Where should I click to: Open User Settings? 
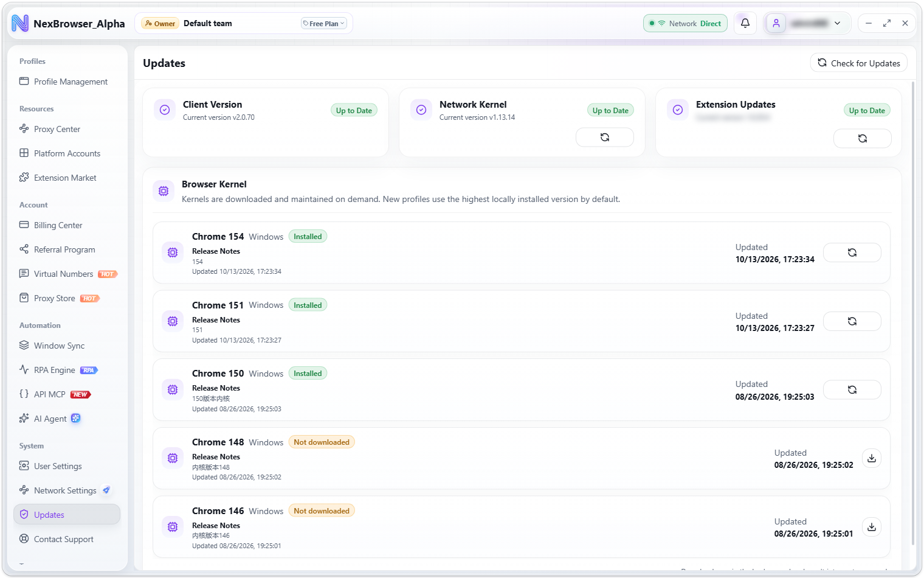[67, 466]
